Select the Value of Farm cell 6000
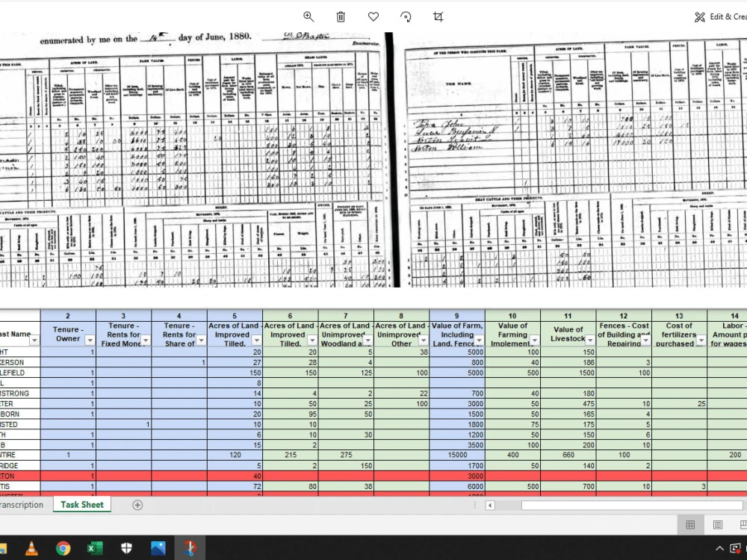 (457, 486)
